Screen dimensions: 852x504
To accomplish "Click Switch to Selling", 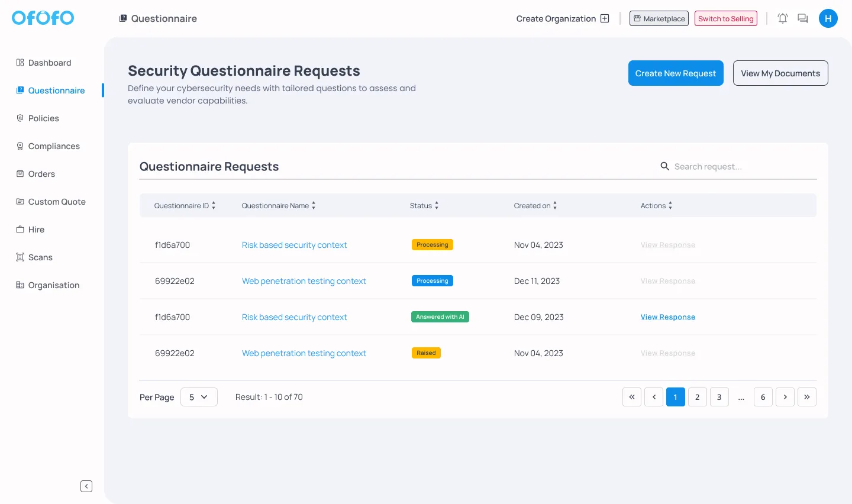I will (726, 18).
